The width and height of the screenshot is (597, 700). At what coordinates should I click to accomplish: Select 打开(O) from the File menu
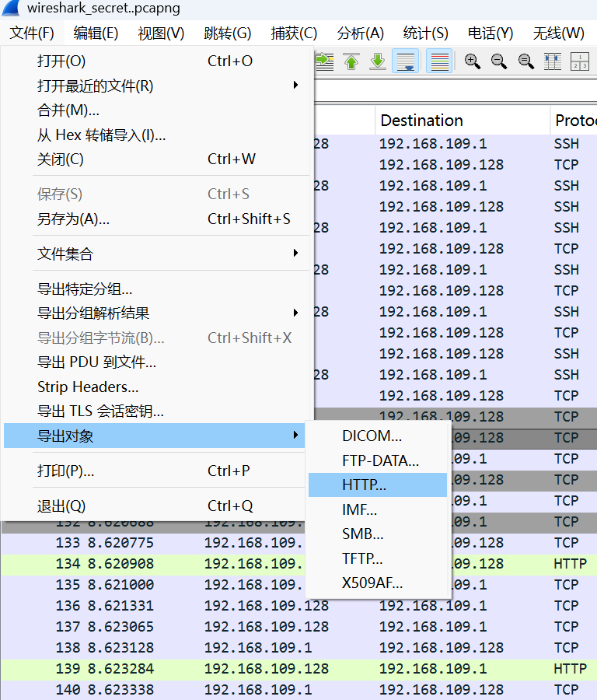point(155,61)
